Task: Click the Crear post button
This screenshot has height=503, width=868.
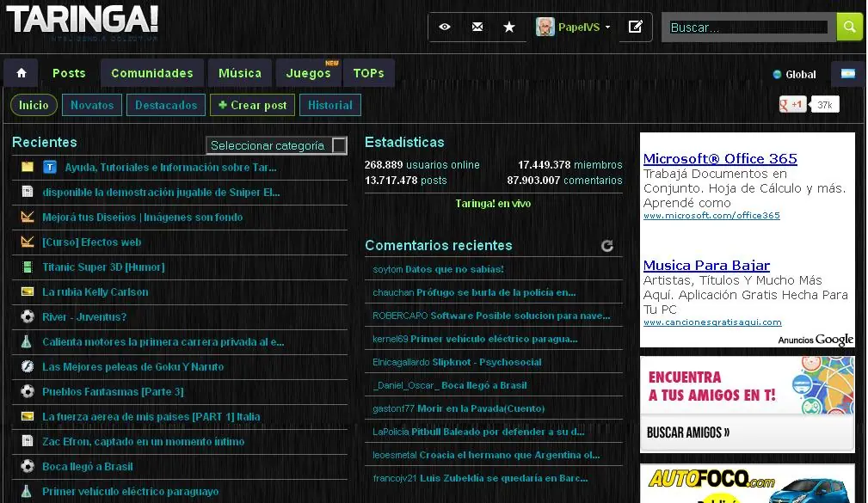Action: pyautogui.click(x=252, y=105)
